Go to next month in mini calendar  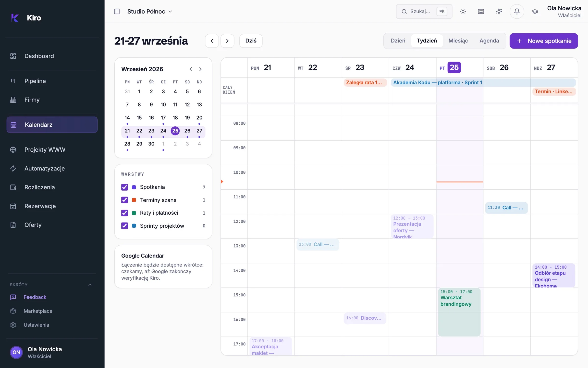point(200,69)
